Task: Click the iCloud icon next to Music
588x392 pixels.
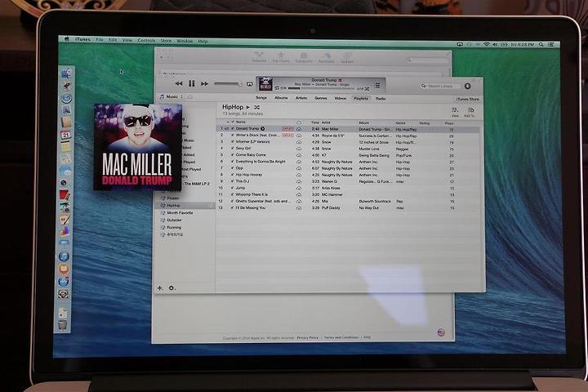Action: pos(189,97)
